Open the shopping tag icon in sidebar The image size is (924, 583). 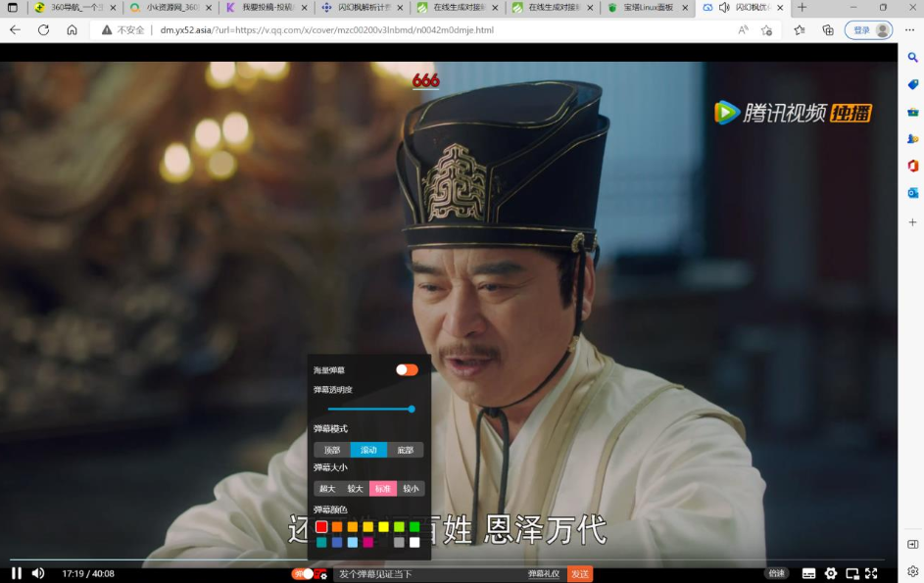(913, 84)
